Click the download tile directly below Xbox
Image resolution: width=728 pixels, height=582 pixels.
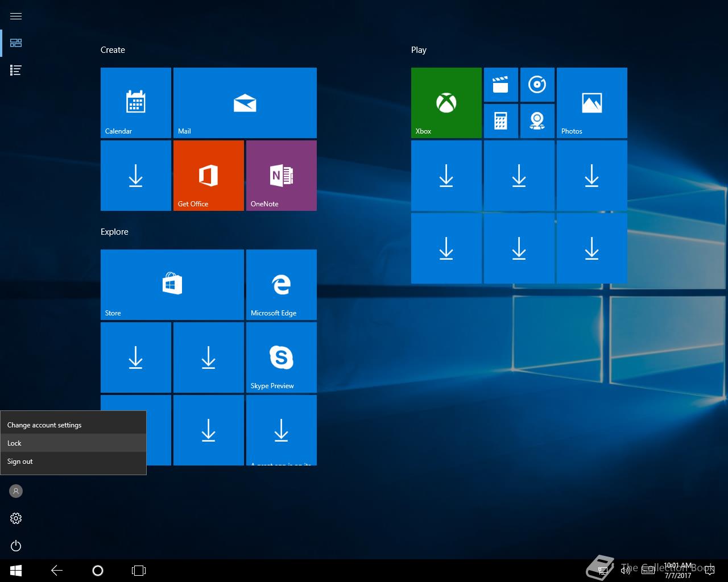click(x=446, y=176)
